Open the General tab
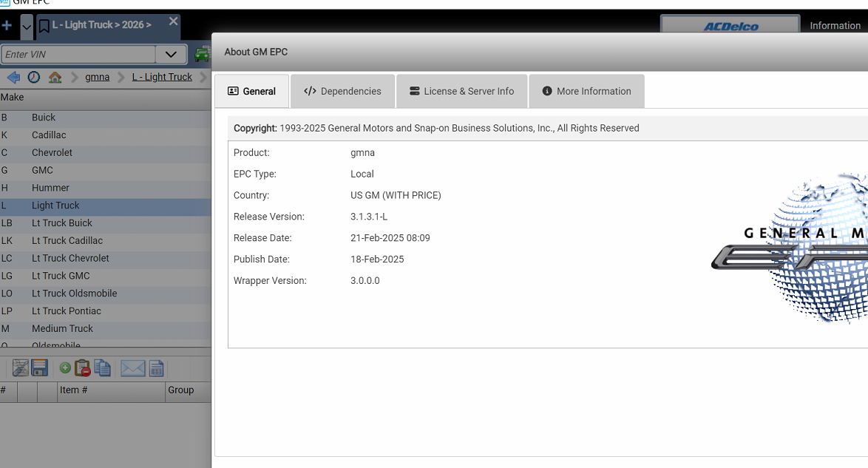This screenshot has width=868, height=468. [252, 92]
